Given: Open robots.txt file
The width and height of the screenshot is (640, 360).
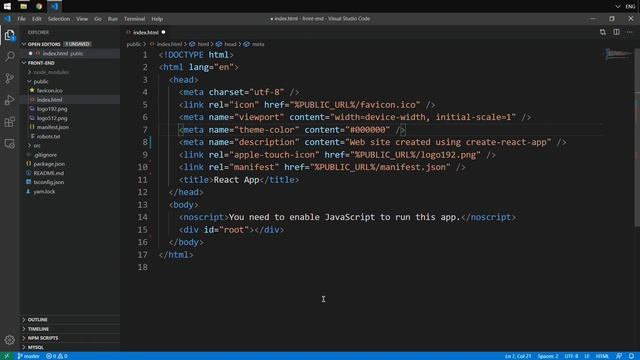Looking at the screenshot, I should click(x=48, y=137).
